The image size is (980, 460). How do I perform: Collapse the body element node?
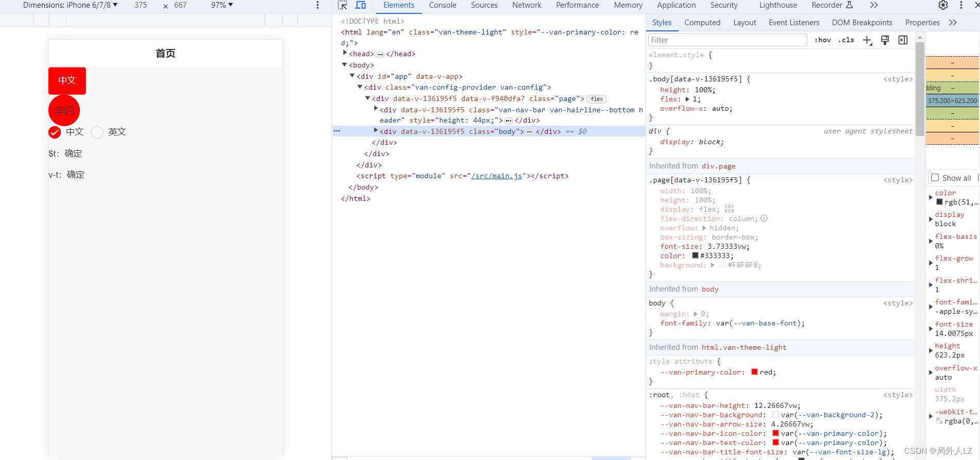[x=345, y=65]
